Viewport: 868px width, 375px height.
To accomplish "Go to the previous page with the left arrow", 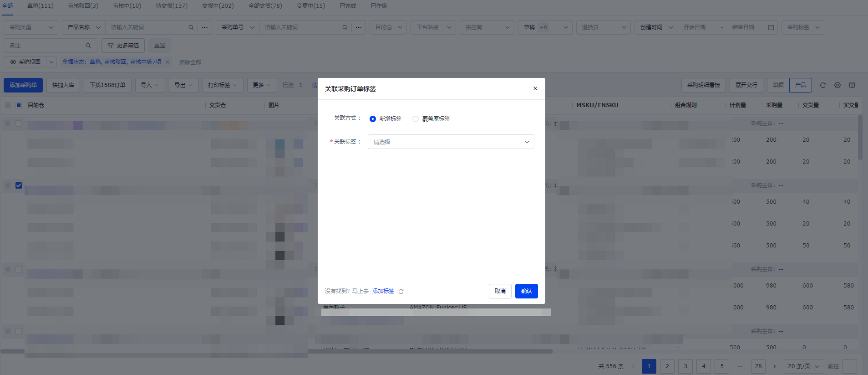I will 633,366.
